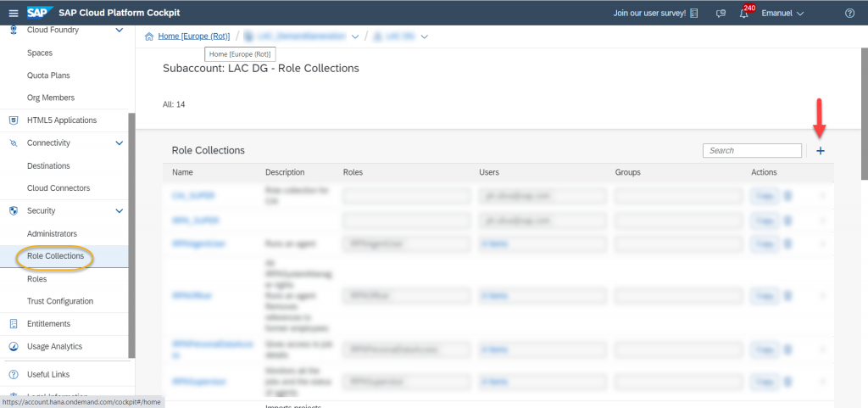This screenshot has width=868, height=408.
Task: Click the Cloud Foundry sidebar icon
Action: (14, 30)
